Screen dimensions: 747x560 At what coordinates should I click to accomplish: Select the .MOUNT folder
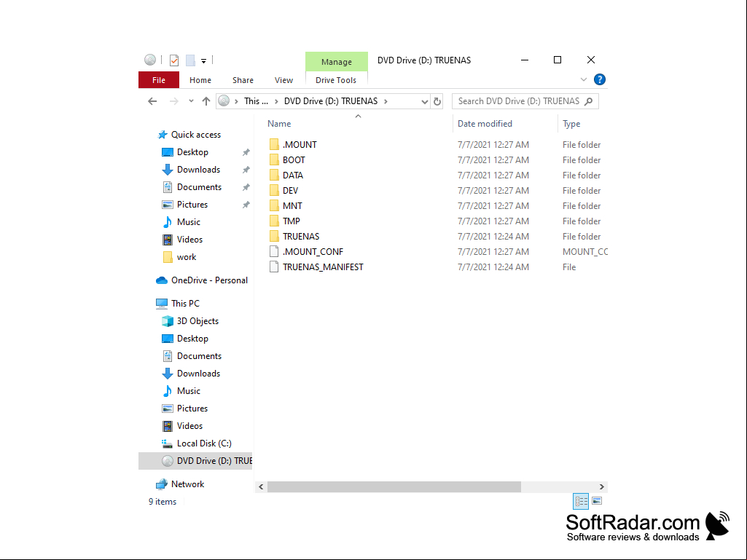[300, 144]
